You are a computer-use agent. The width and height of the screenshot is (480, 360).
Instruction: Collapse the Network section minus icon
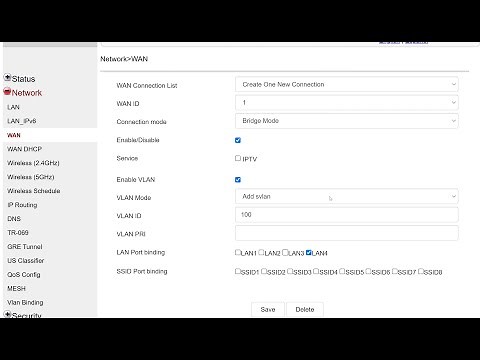click(x=7, y=91)
